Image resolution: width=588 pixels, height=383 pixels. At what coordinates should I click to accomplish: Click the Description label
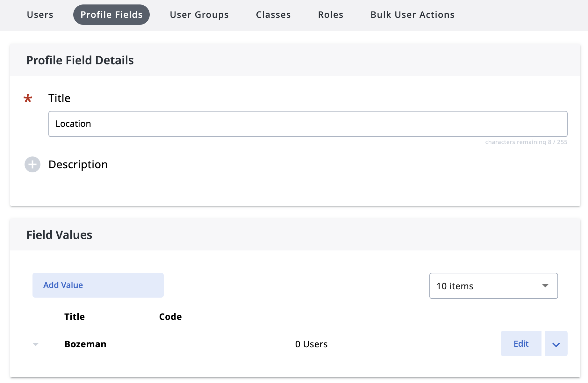point(78,164)
